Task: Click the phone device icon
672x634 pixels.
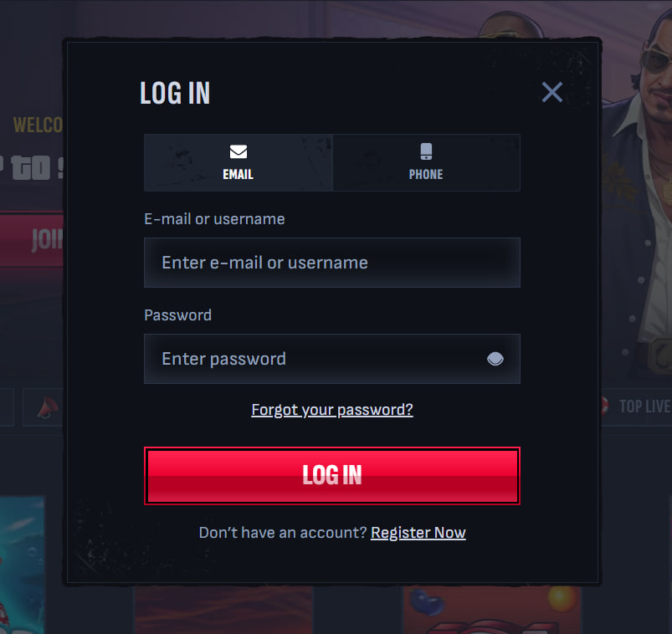Action: (426, 151)
